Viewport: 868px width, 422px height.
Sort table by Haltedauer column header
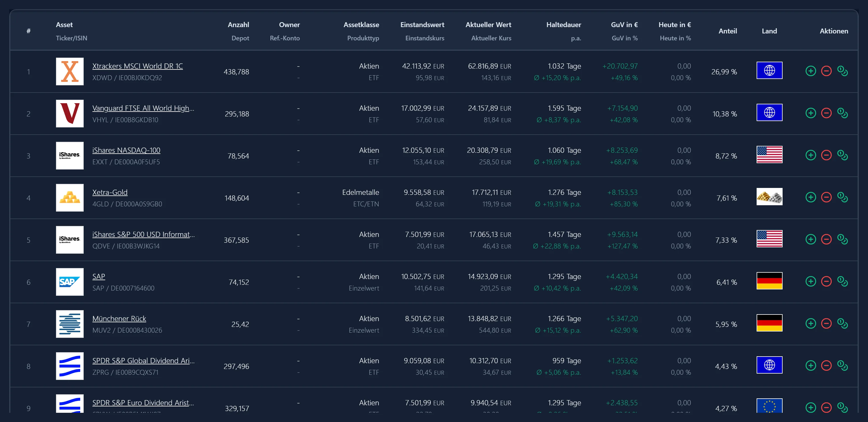563,25
